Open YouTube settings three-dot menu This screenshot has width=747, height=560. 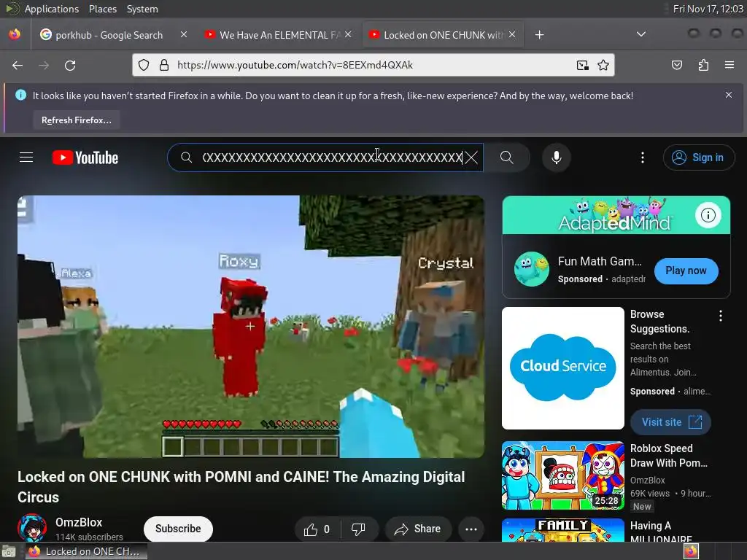pos(643,157)
